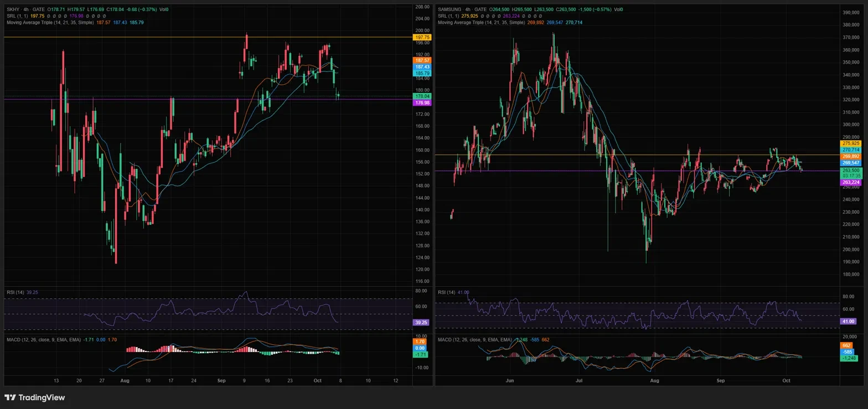Select MACD indicator legend in SAMSUNG chart
Viewport: 868px width, 409px height.
(474, 339)
